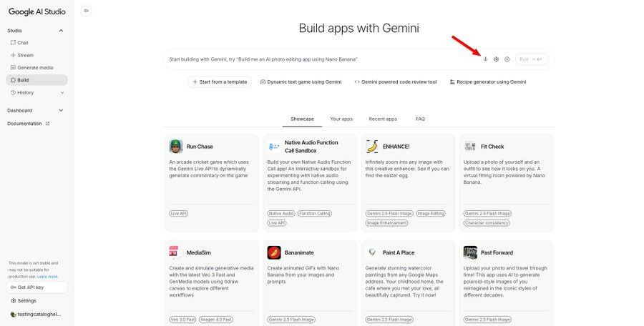Click Start from a template button
Screen dimensions: 644x326
pyautogui.click(x=220, y=81)
